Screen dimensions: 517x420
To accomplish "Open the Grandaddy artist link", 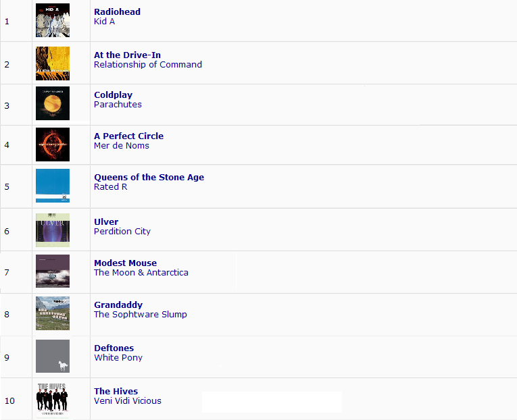I will 118,305.
